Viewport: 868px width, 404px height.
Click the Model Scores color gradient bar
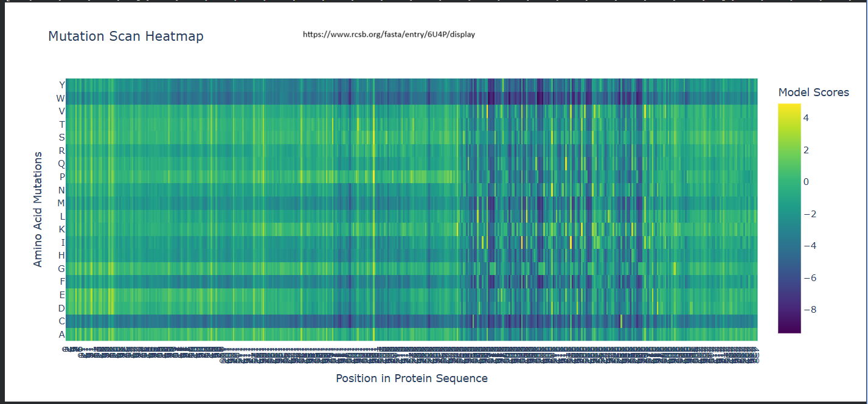pyautogui.click(x=790, y=218)
